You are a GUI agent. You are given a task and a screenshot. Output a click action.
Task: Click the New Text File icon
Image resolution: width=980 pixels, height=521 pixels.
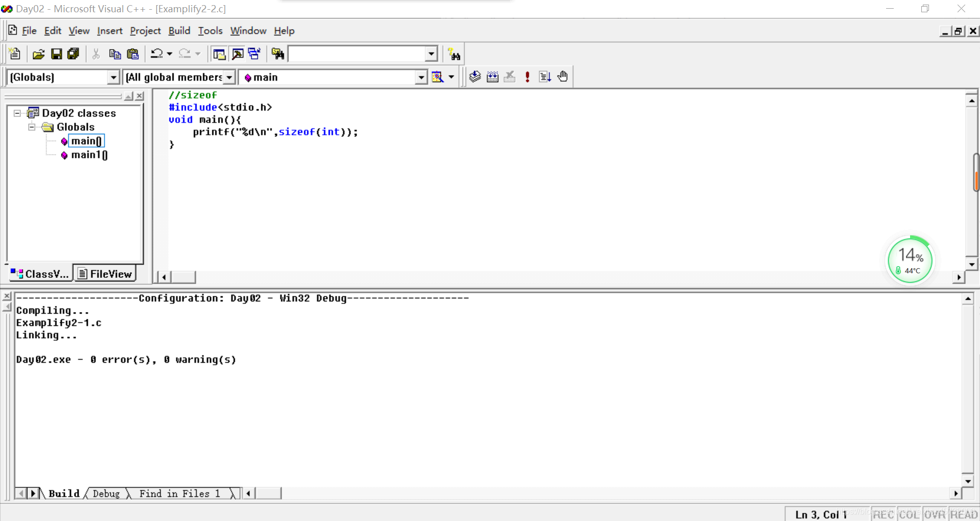coord(14,54)
